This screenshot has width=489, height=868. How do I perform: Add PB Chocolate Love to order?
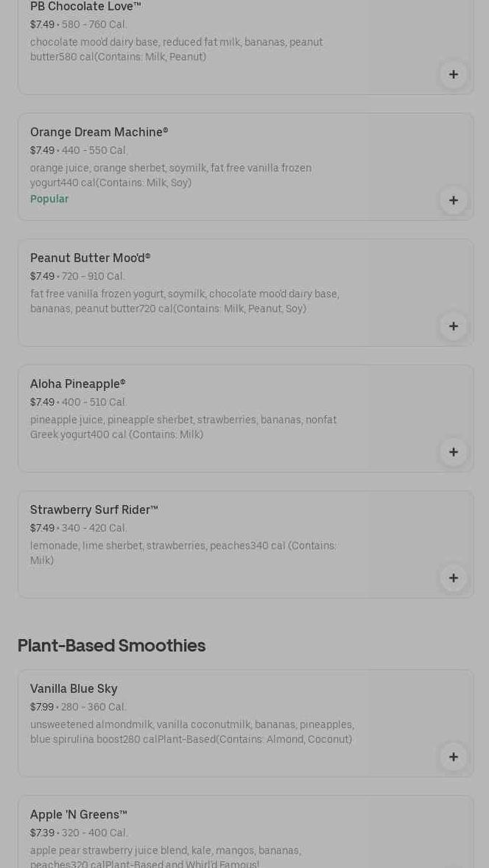(x=453, y=74)
